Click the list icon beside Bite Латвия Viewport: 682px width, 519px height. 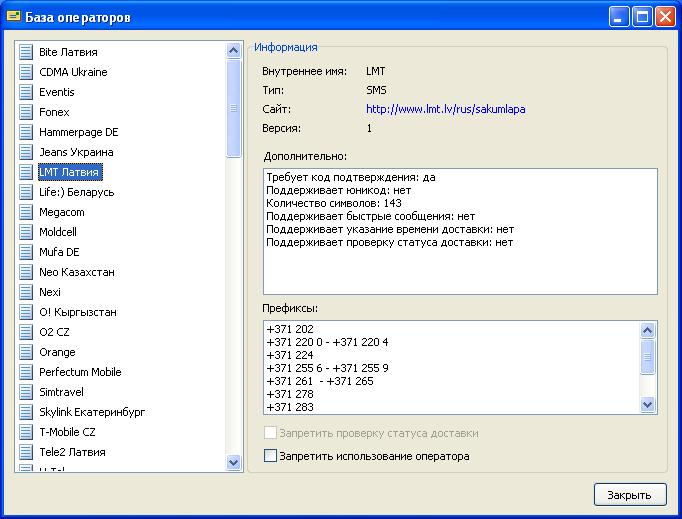point(26,52)
